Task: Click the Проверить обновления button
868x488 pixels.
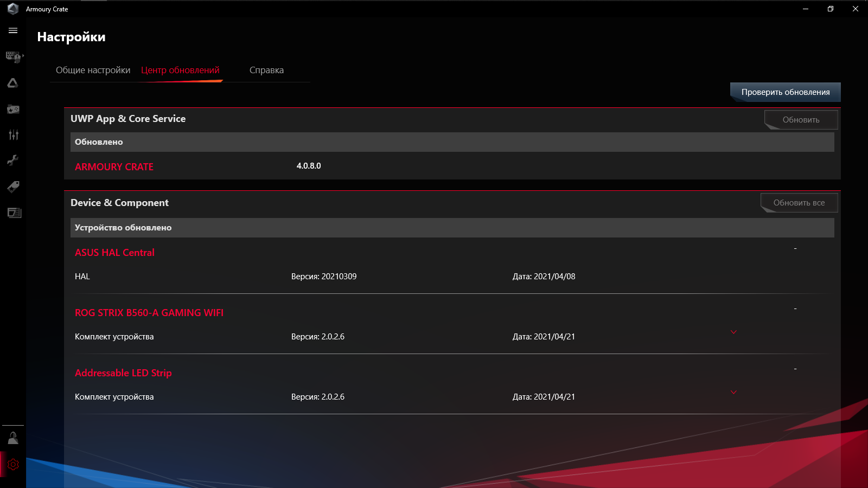Action: click(x=786, y=92)
